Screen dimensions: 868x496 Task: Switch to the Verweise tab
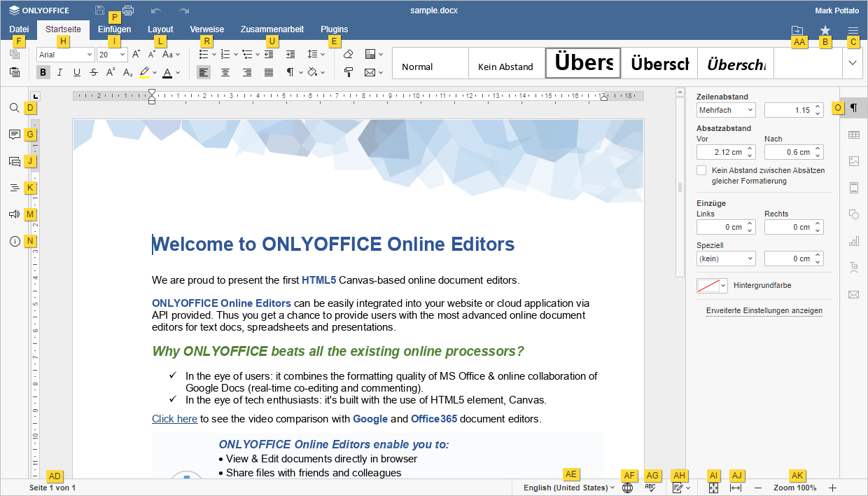(207, 29)
